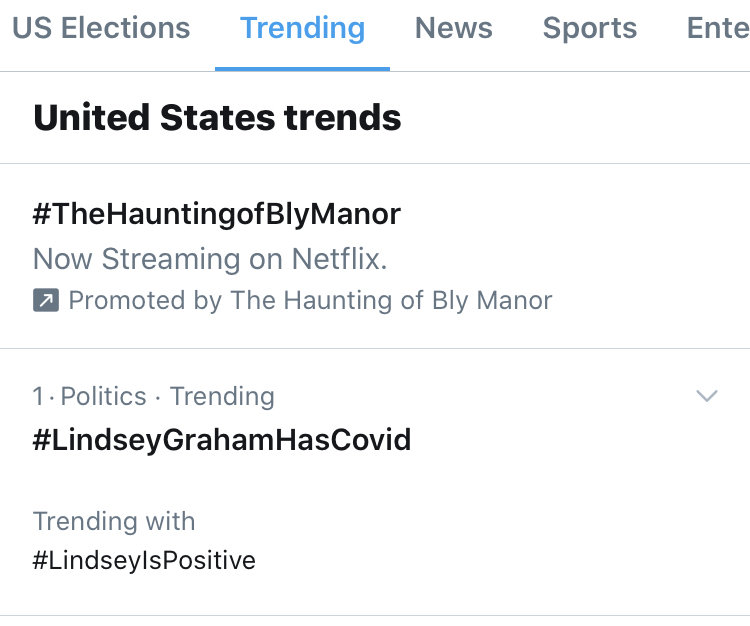Click the promoted arrow icon

pyautogui.click(x=46, y=300)
